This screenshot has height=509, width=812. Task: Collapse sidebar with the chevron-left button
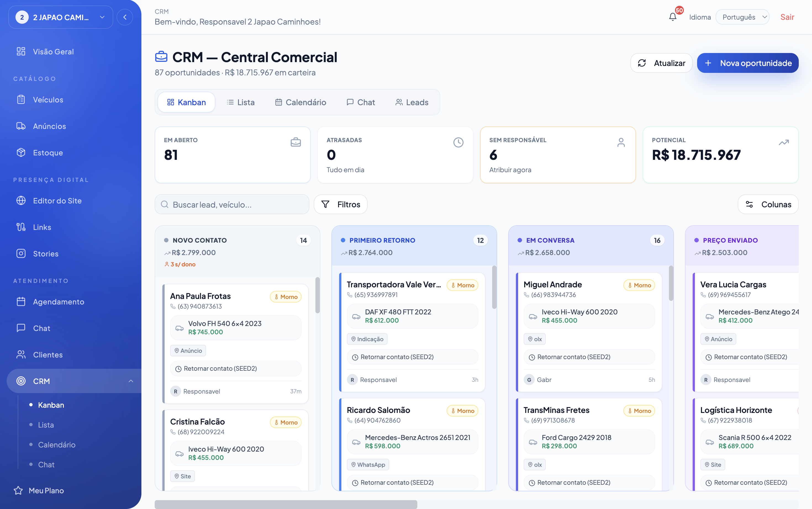pos(125,17)
